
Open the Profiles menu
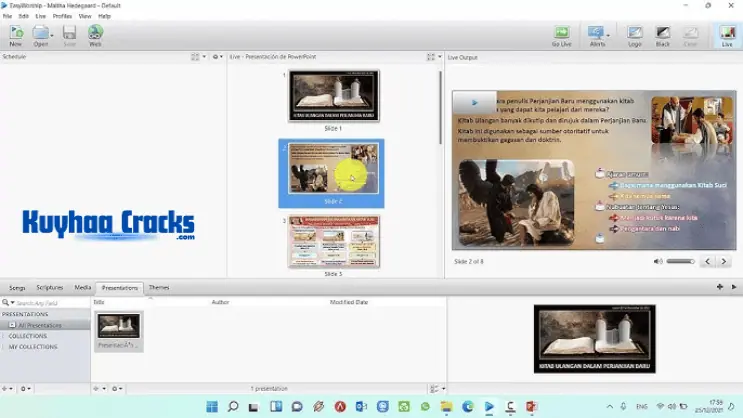pyautogui.click(x=61, y=16)
